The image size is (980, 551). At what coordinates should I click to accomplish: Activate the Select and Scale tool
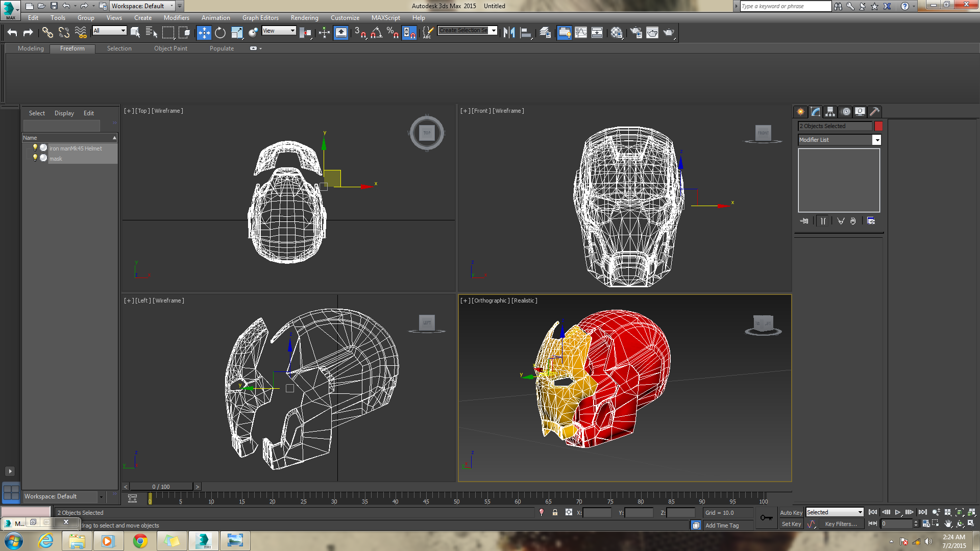tap(237, 33)
